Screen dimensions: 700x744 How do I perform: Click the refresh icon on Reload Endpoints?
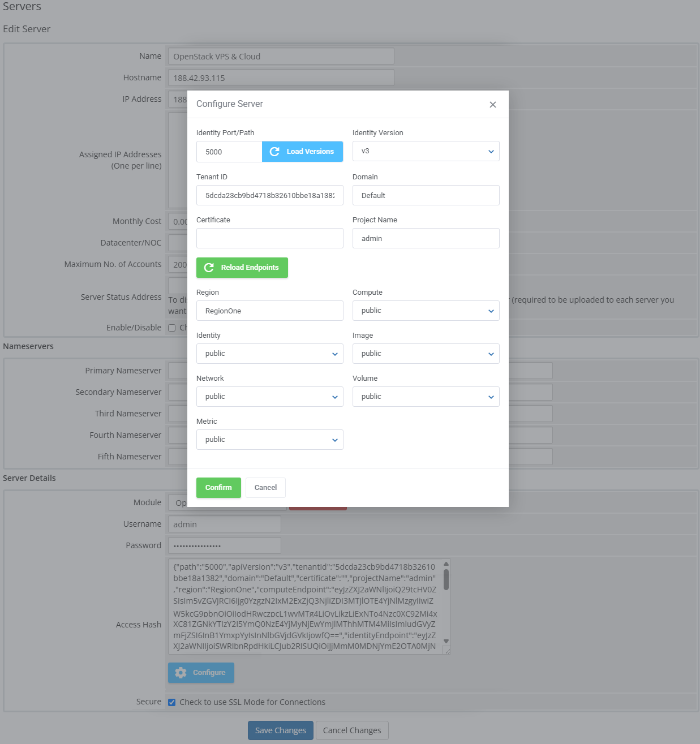209,268
